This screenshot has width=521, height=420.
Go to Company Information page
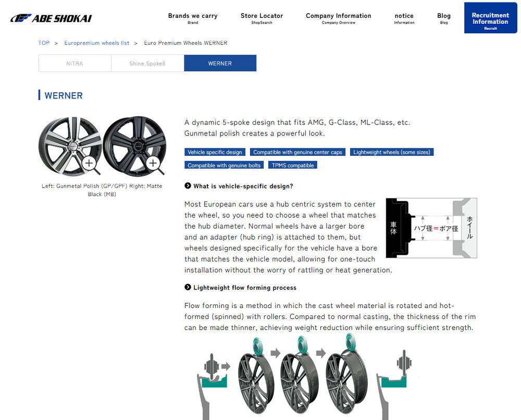pyautogui.click(x=338, y=18)
